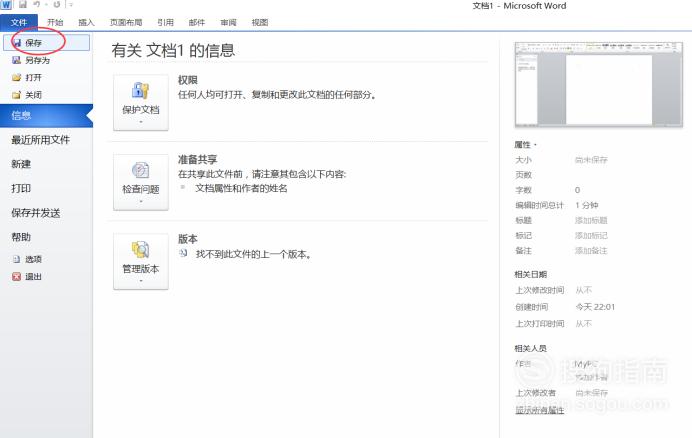Exit Word via 退出
Screen dimensions: 692x438
[x=27, y=276]
